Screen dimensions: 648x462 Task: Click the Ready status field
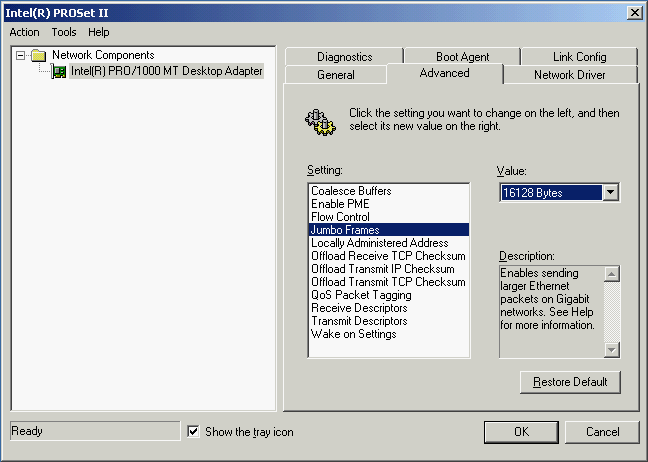click(x=95, y=431)
